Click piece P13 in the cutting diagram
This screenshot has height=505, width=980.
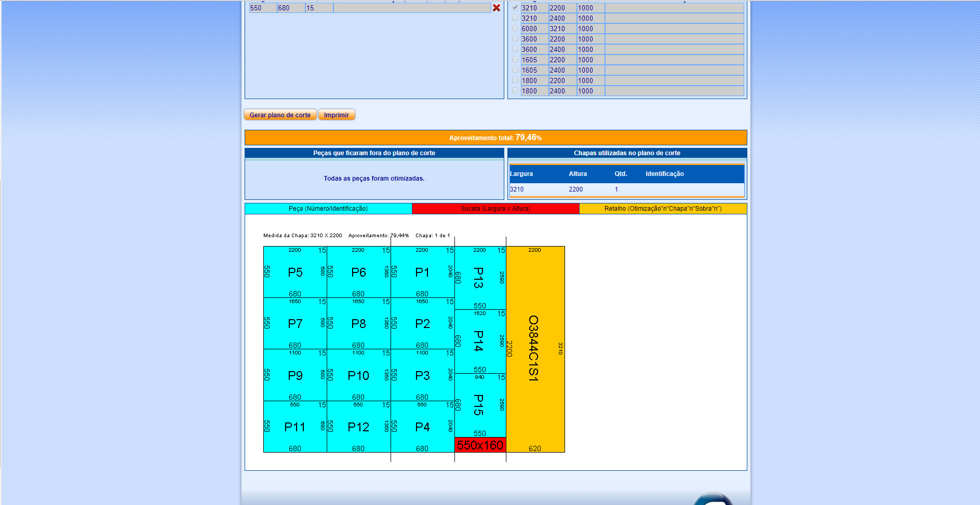[479, 278]
